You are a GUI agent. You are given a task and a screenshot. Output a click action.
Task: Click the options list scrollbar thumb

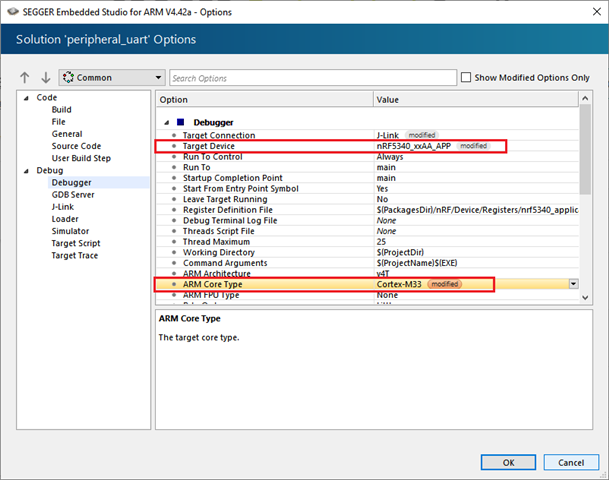pyautogui.click(x=585, y=150)
